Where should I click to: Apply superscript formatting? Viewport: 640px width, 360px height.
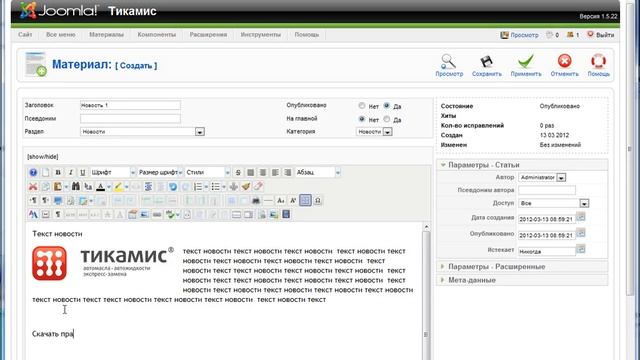[293, 200]
